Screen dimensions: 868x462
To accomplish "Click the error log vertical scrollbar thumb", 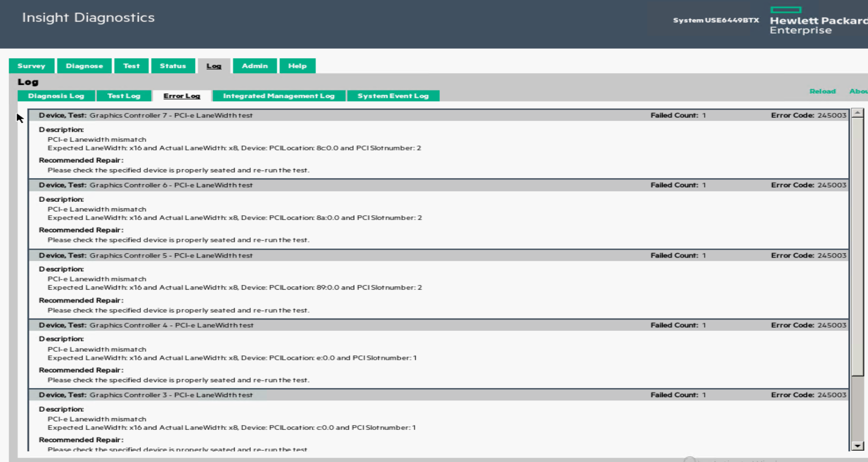I will tap(857, 246).
